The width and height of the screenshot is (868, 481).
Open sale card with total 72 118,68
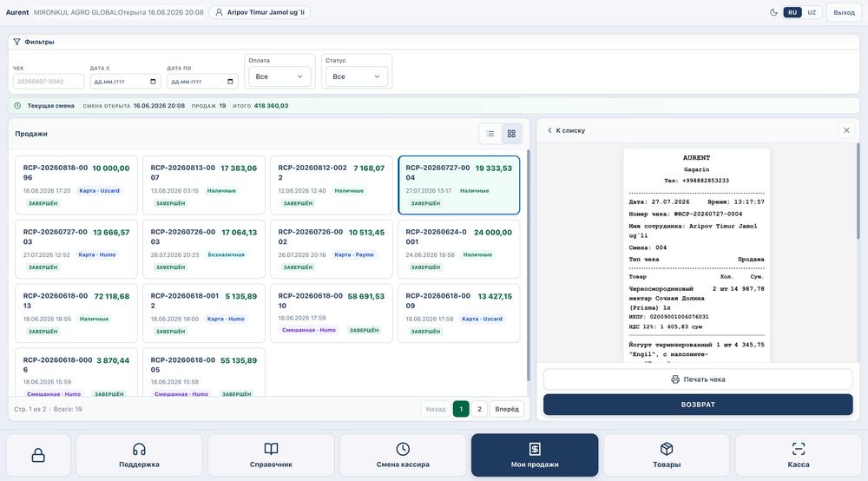click(76, 313)
